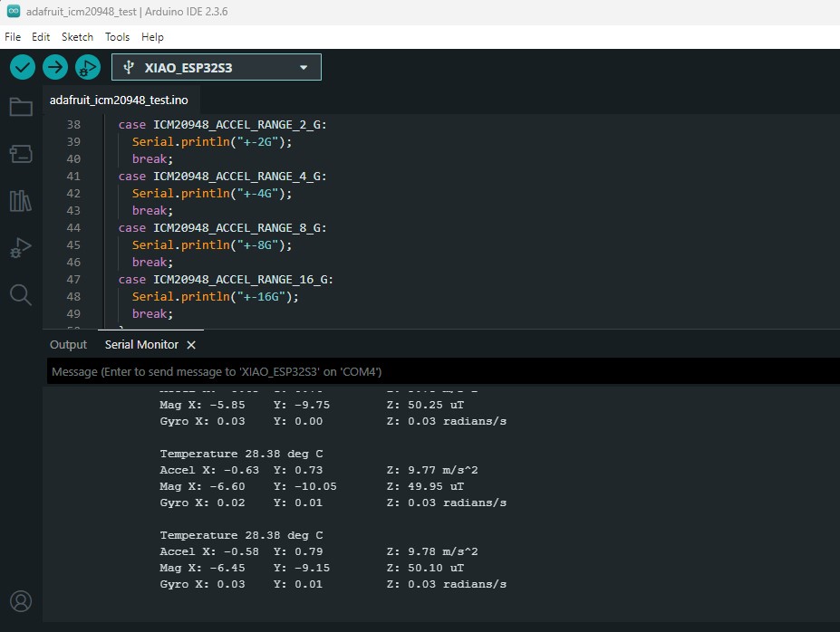Start debugging with the debug play icon

(x=88, y=67)
